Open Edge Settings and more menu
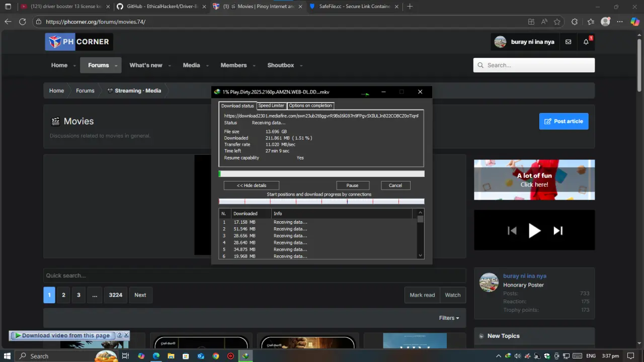 click(620, 22)
